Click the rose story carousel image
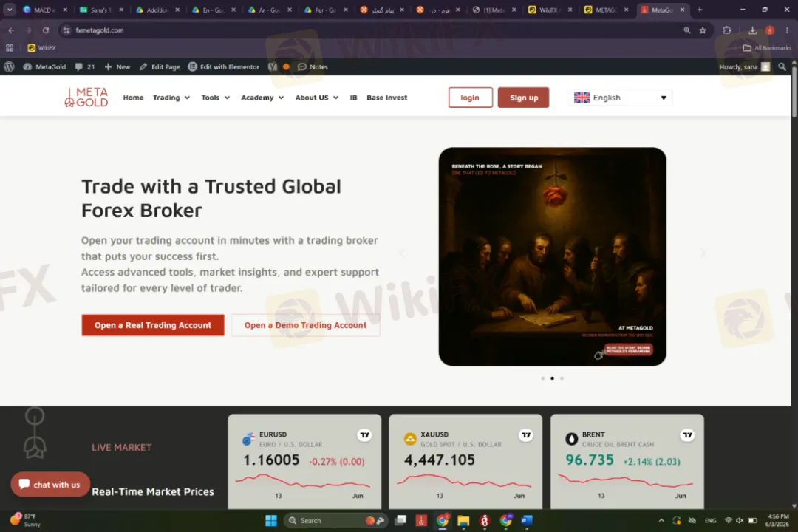The width and height of the screenshot is (798, 532). pos(552,256)
